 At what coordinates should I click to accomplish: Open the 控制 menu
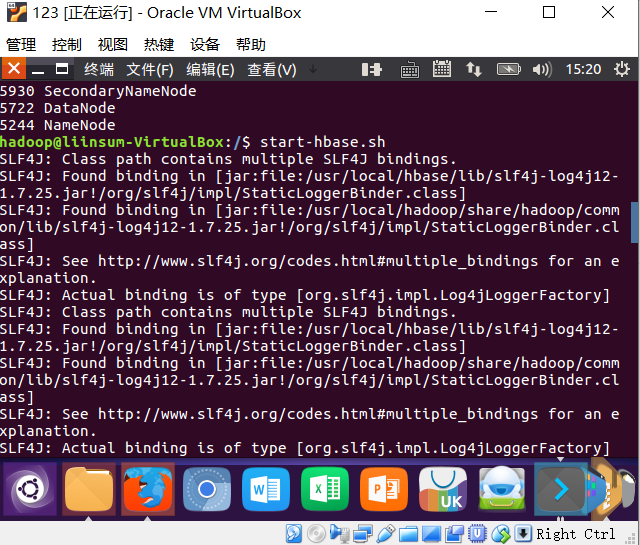coord(67,44)
